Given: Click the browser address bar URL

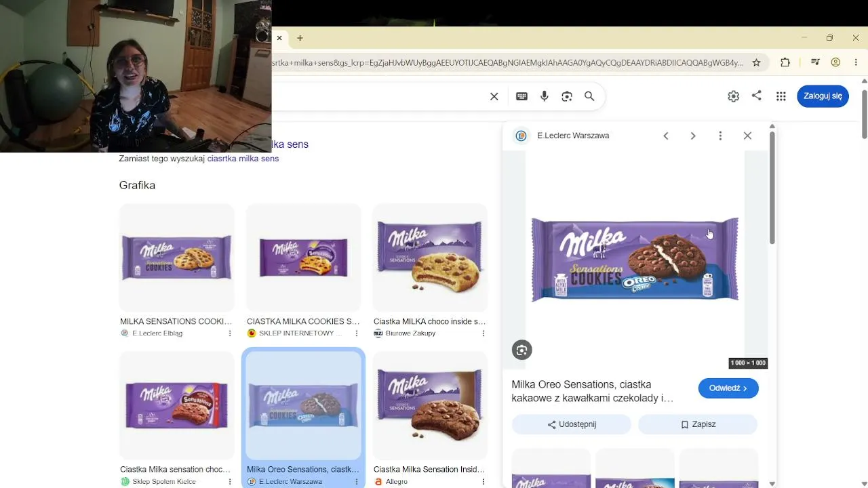Looking at the screenshot, I should [x=507, y=62].
